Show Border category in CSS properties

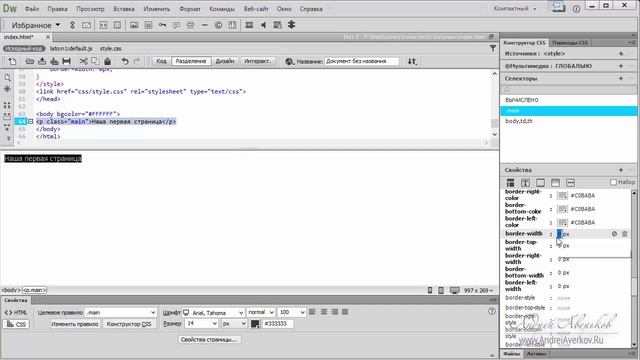click(540, 182)
